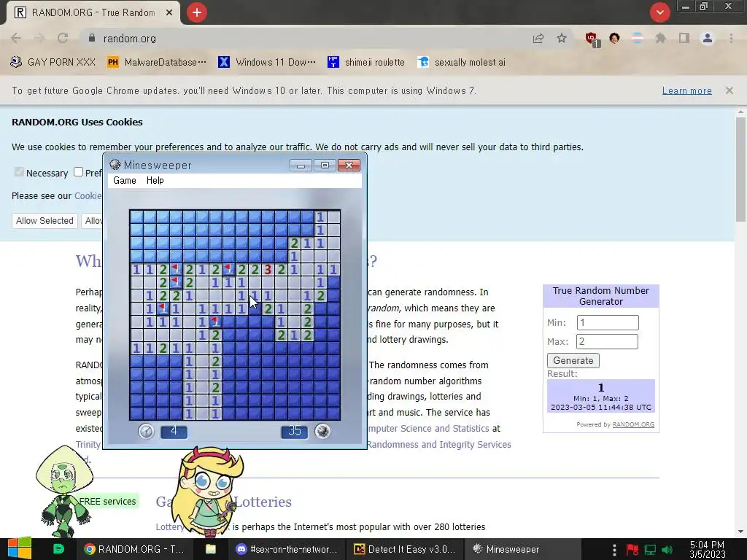Open Randomness and Integrity Services link
This screenshot has width=747, height=560.
pyautogui.click(x=438, y=444)
